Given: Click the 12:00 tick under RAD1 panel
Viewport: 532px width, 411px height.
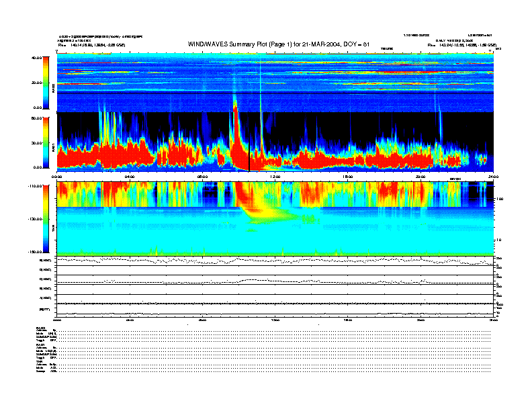Looking at the screenshot, I should [x=274, y=177].
